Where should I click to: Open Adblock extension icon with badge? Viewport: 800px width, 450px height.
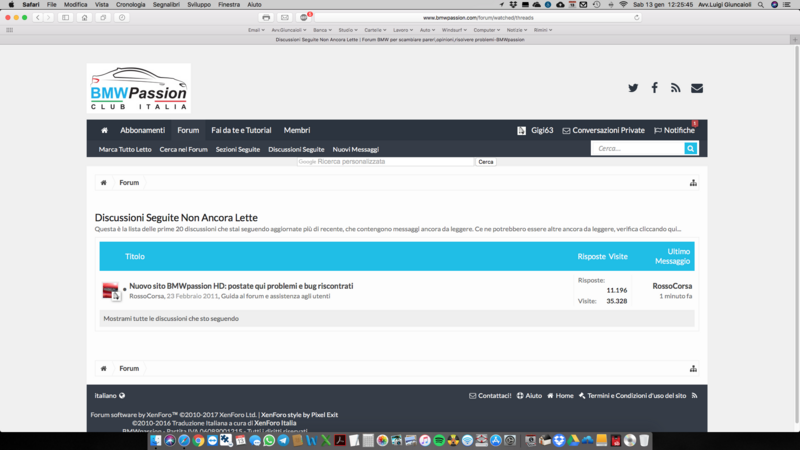click(304, 17)
